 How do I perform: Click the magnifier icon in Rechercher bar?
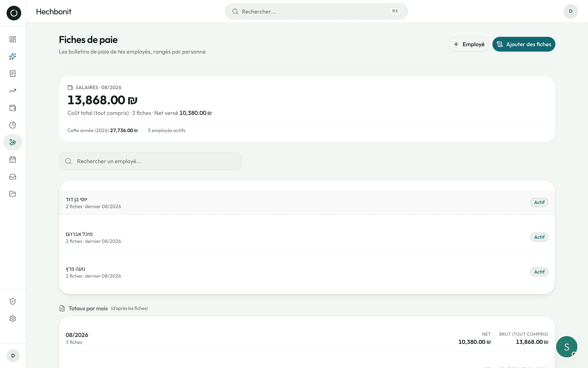[x=235, y=11]
